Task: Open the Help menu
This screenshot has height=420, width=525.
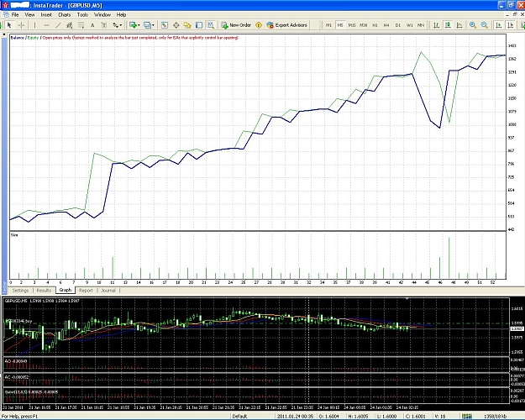Action: click(x=121, y=15)
